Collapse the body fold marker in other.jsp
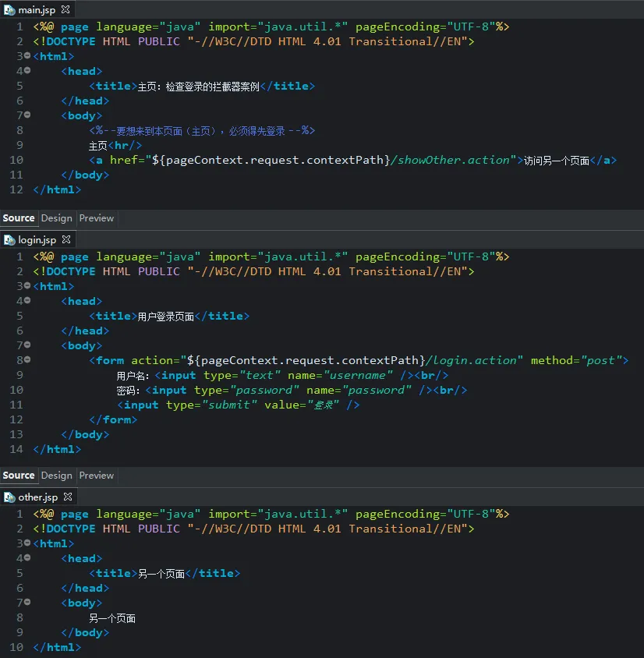Viewport: 644px width, 658px height. click(x=27, y=603)
